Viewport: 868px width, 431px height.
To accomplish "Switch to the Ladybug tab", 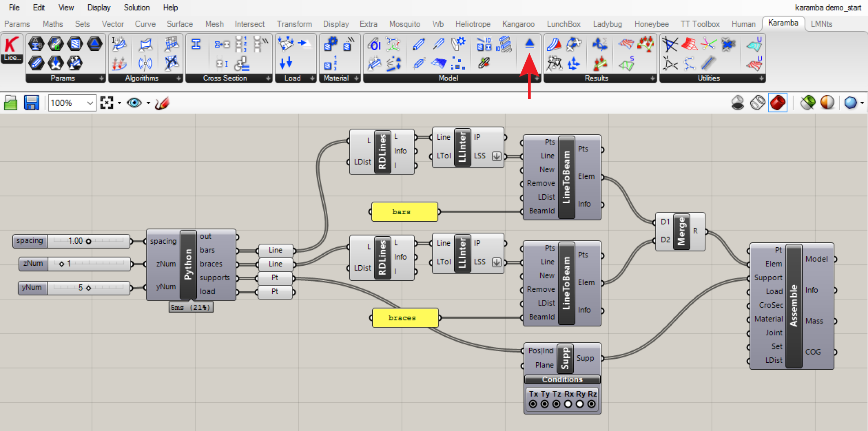I will click(x=607, y=24).
